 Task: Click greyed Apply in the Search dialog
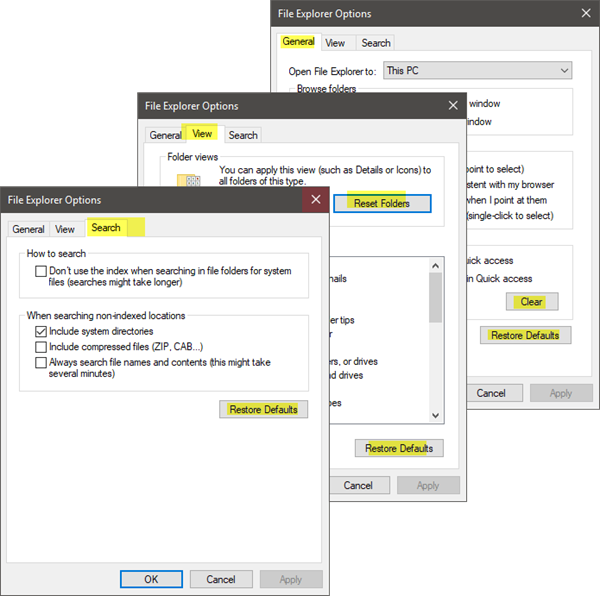(291, 579)
